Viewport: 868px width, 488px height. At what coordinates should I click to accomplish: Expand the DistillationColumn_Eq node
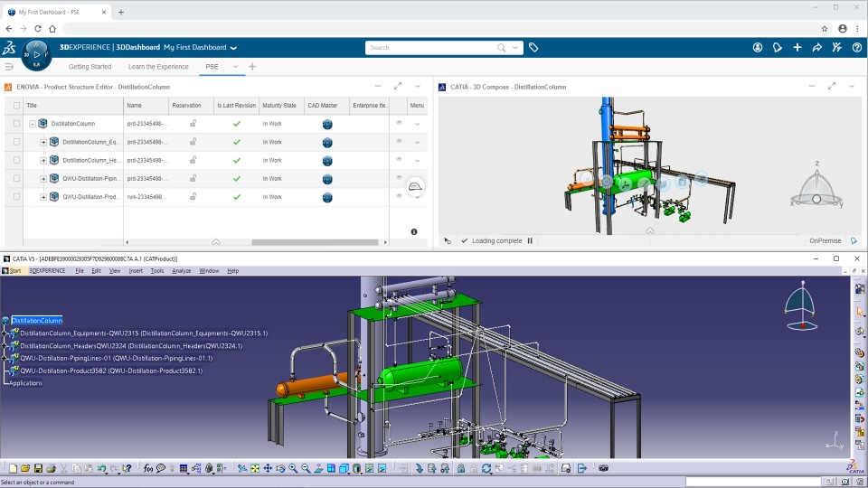pos(43,142)
